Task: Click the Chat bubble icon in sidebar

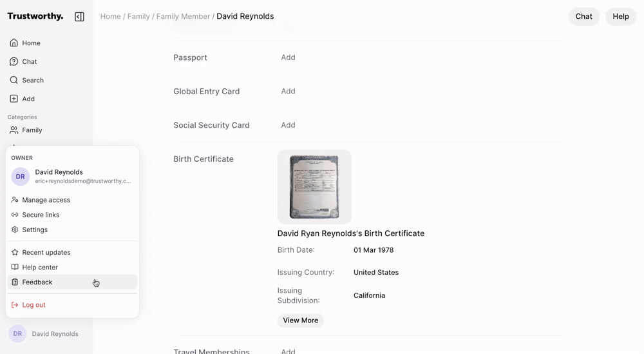Action: pos(14,62)
